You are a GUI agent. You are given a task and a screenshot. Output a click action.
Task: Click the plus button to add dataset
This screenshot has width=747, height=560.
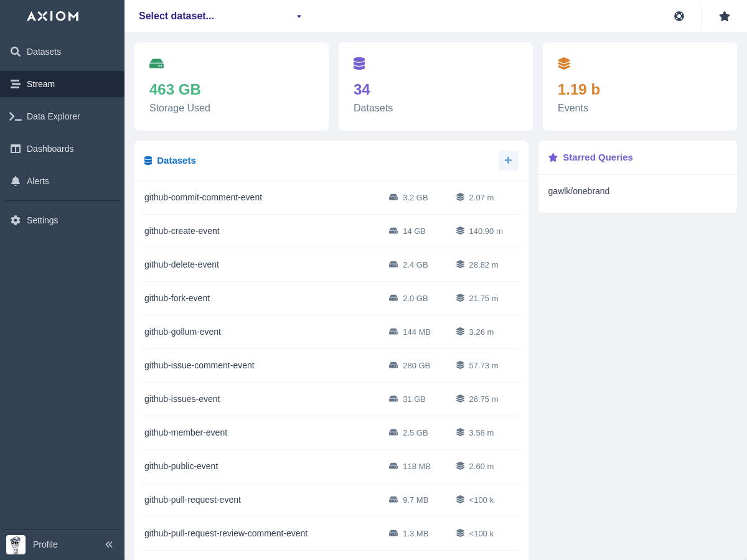point(508,161)
